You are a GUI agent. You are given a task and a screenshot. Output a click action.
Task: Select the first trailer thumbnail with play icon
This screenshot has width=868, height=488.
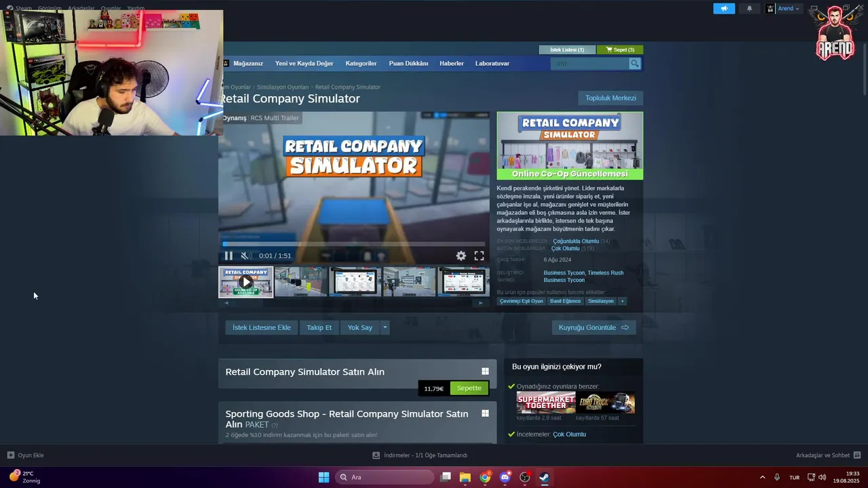pyautogui.click(x=246, y=282)
